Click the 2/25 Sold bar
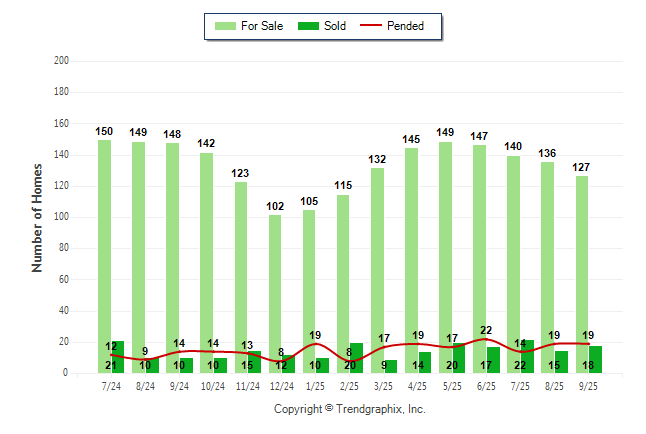This screenshot has width=646, height=434. pos(357,358)
